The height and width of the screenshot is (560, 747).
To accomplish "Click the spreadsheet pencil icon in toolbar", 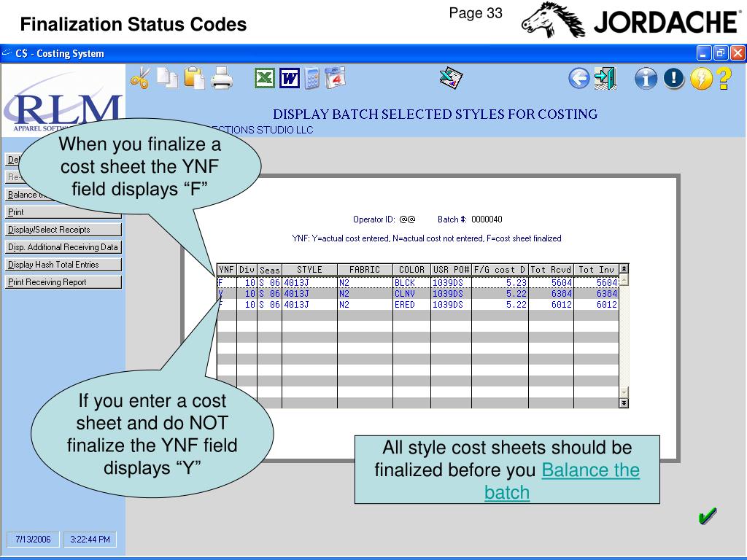I will click(x=451, y=78).
